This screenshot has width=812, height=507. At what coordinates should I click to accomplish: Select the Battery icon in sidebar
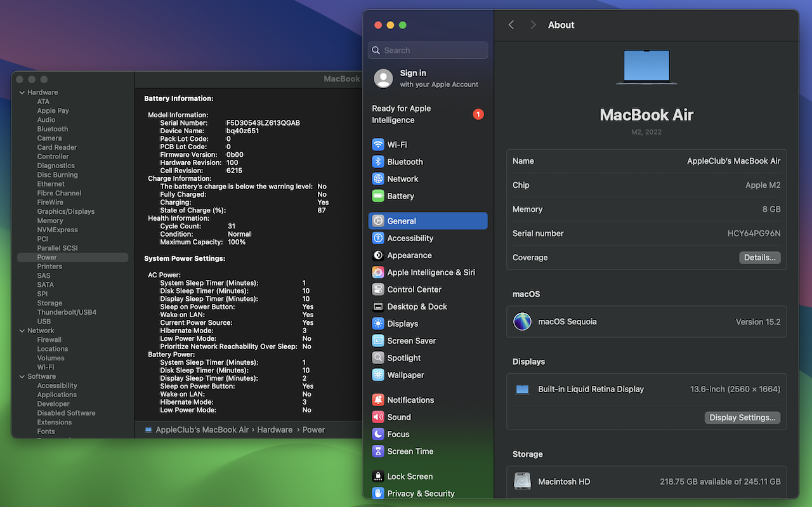point(378,196)
